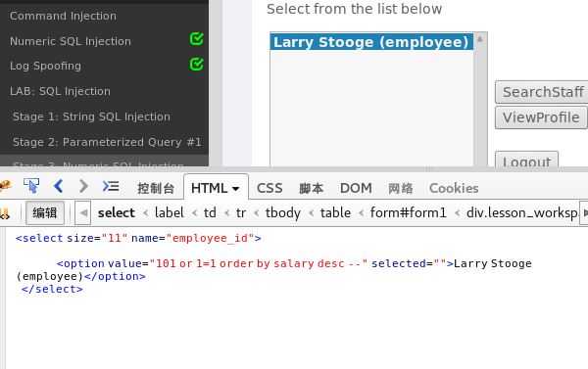Image resolution: width=588 pixels, height=369 pixels.
Task: Click the closing </select> tag
Action: (52, 289)
